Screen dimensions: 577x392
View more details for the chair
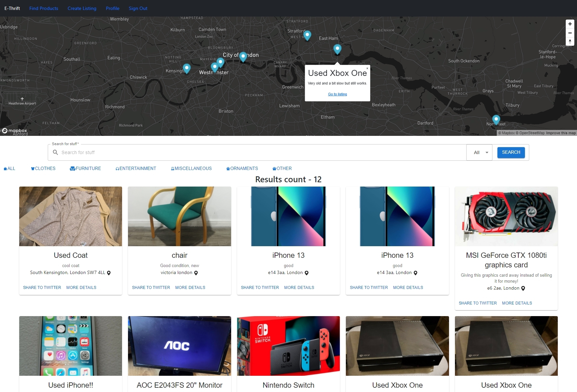(190, 288)
